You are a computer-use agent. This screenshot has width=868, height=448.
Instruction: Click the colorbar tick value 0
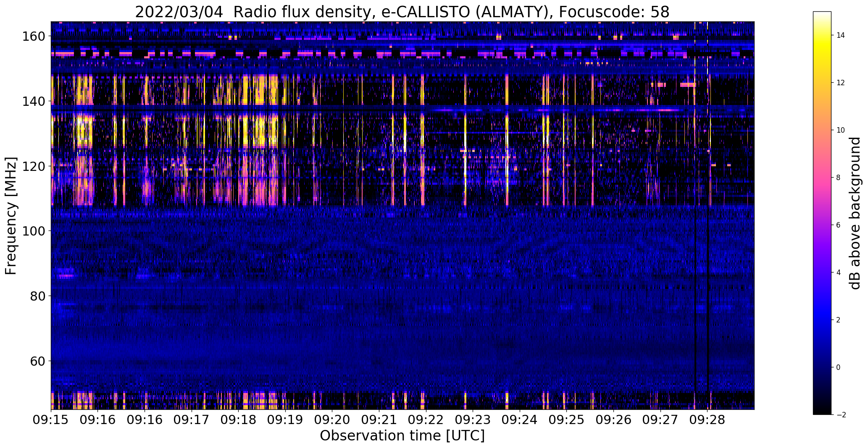point(838,368)
